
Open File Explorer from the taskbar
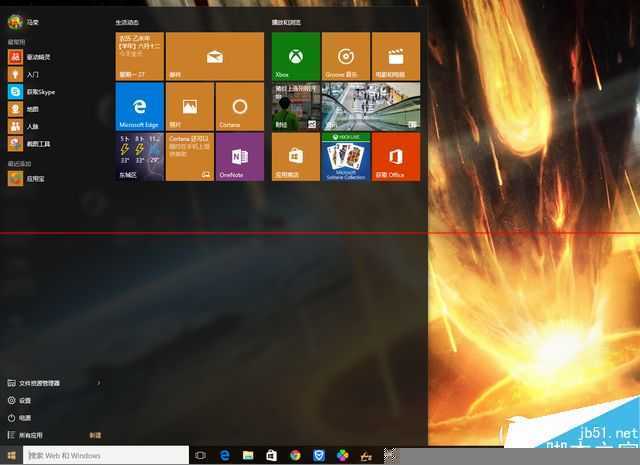point(248,455)
